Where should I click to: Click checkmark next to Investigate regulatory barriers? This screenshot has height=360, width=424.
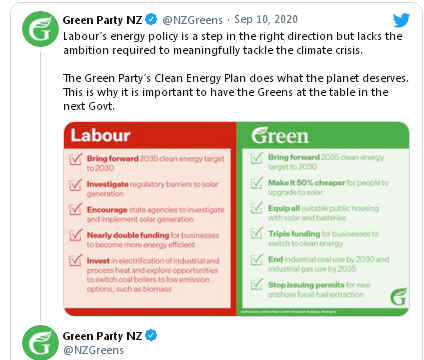76,184
